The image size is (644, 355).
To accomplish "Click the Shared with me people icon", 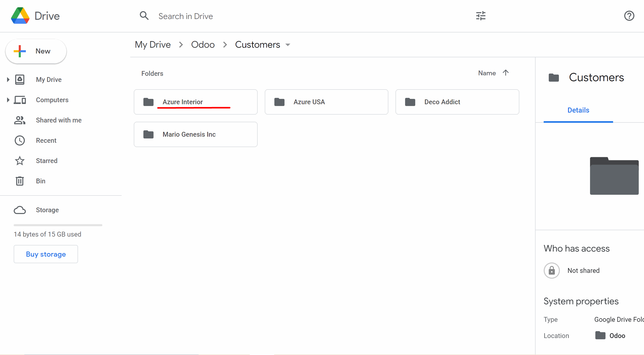I will pyautogui.click(x=20, y=120).
